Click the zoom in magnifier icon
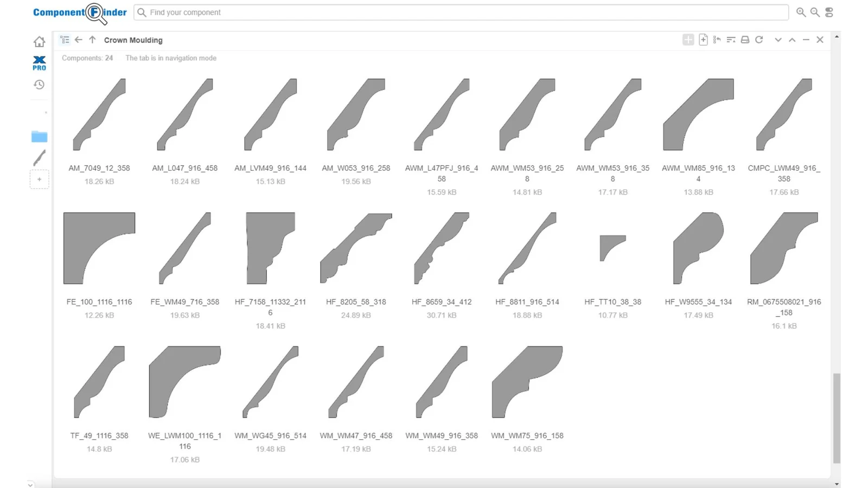The width and height of the screenshot is (868, 488). [x=801, y=12]
